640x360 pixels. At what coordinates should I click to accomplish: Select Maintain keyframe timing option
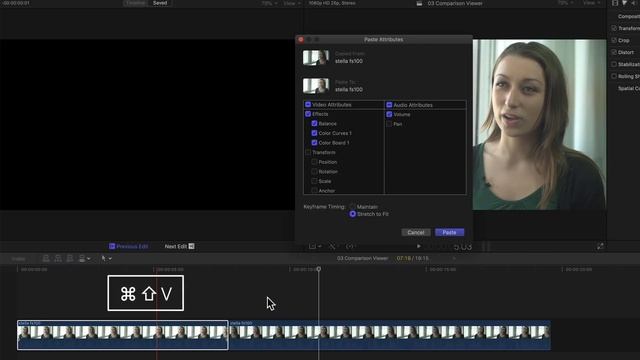tap(353, 207)
